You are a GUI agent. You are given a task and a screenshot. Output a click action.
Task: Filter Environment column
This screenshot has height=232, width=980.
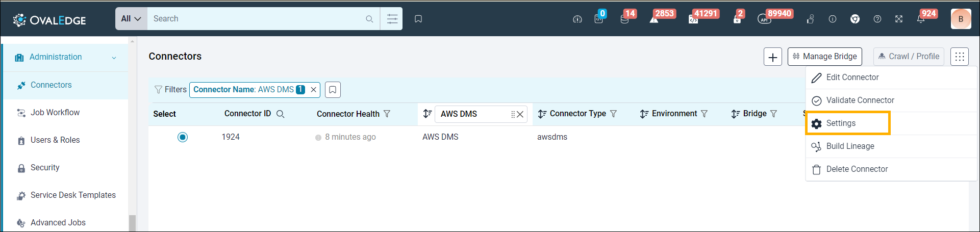pyautogui.click(x=705, y=114)
